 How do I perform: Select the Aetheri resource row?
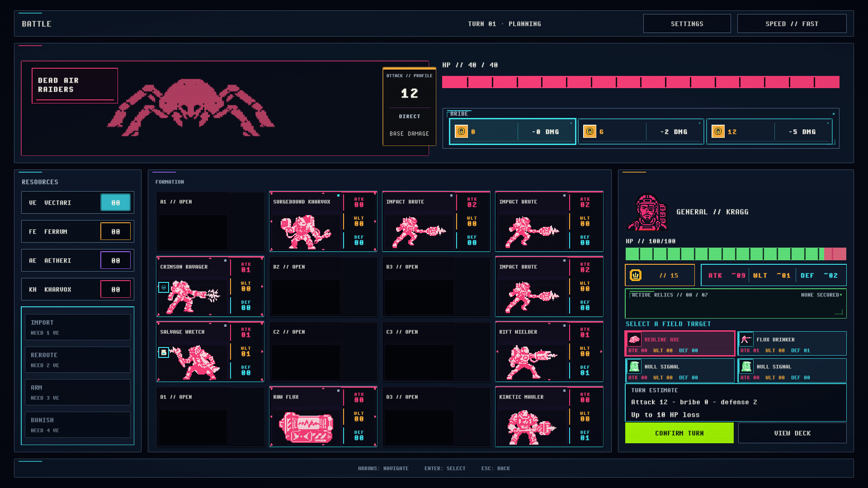(78, 260)
